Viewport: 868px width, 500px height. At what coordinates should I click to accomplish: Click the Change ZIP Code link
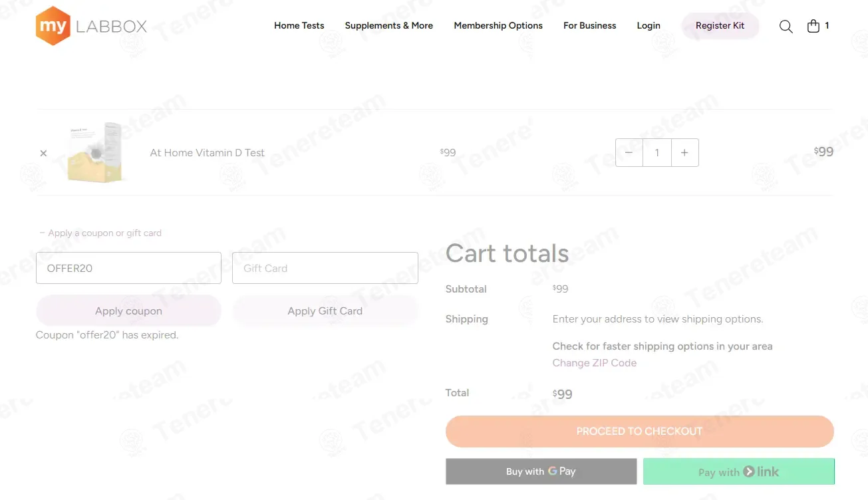point(595,363)
